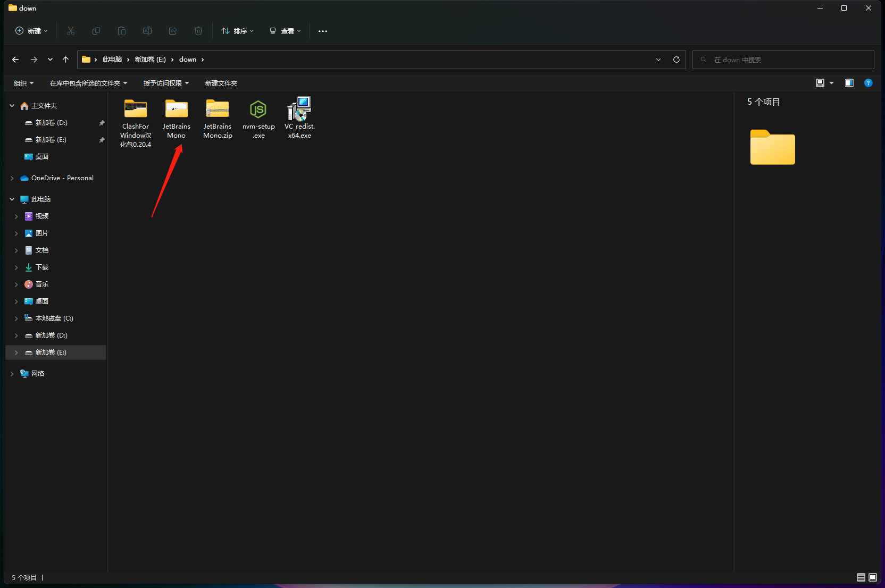885x588 pixels.
Task: Toggle the preview pane button
Action: (849, 83)
